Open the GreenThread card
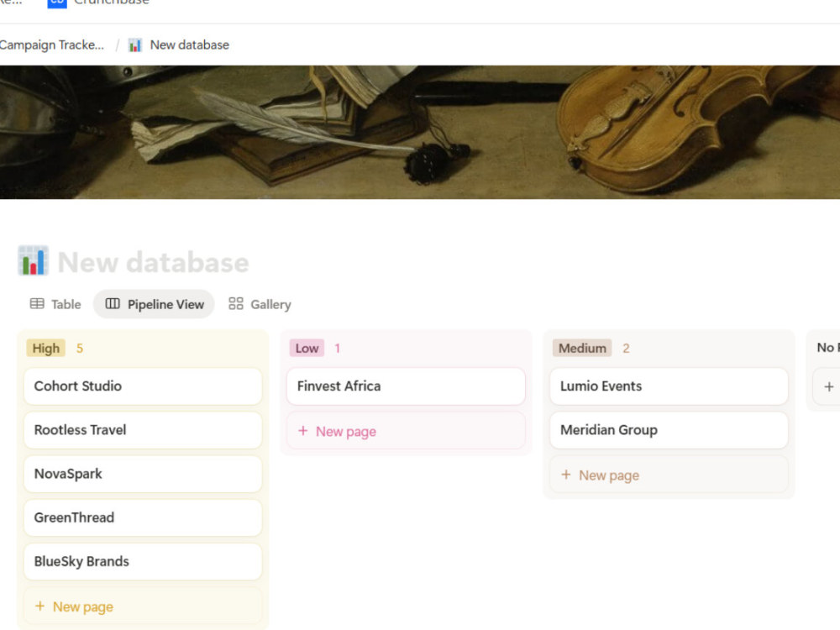840x630 pixels. [143, 518]
